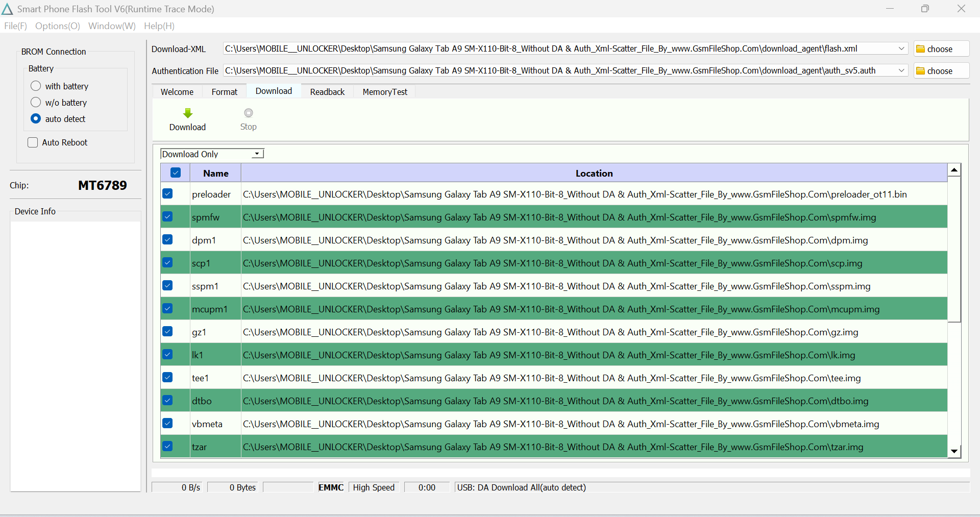The image size is (980, 517).
Task: Click the green Download arrow icon
Action: [188, 113]
